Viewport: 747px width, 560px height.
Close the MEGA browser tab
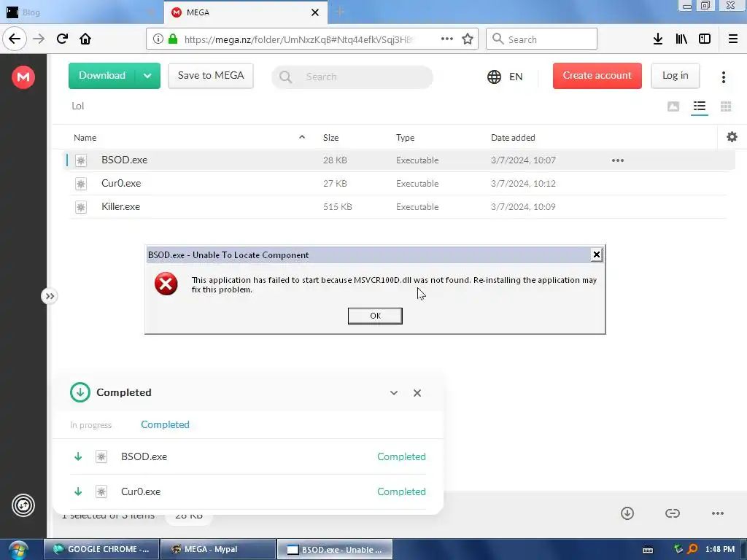315,12
